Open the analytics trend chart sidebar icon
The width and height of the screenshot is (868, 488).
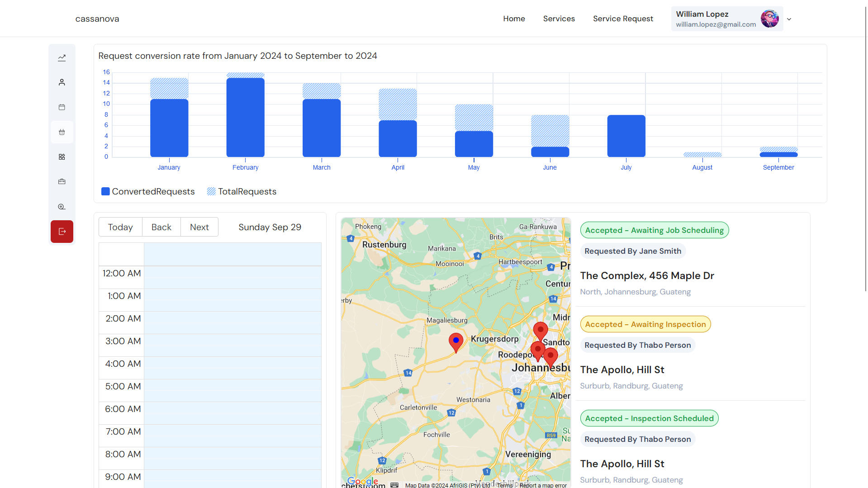coord(62,57)
